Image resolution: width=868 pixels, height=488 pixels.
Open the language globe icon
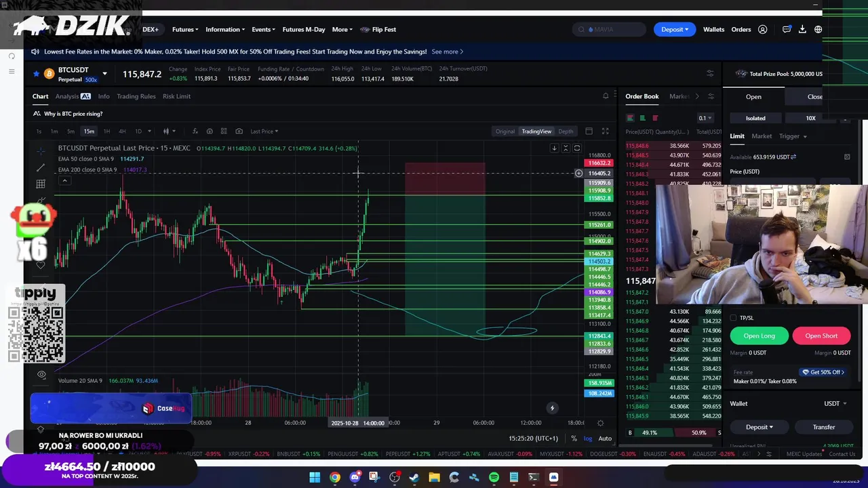818,29
